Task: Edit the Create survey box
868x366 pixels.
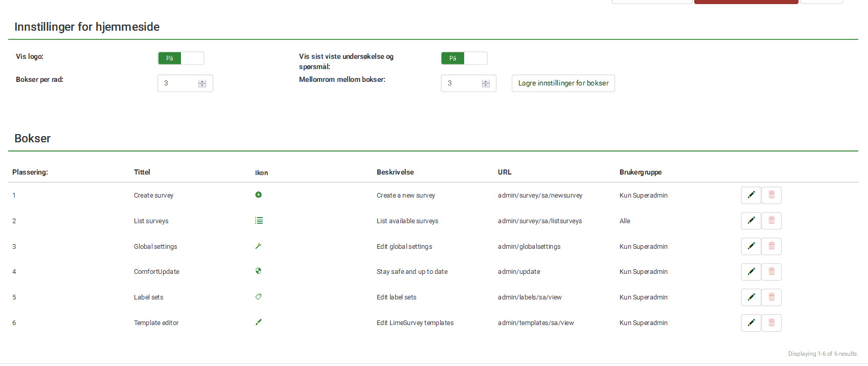Action: tap(751, 195)
